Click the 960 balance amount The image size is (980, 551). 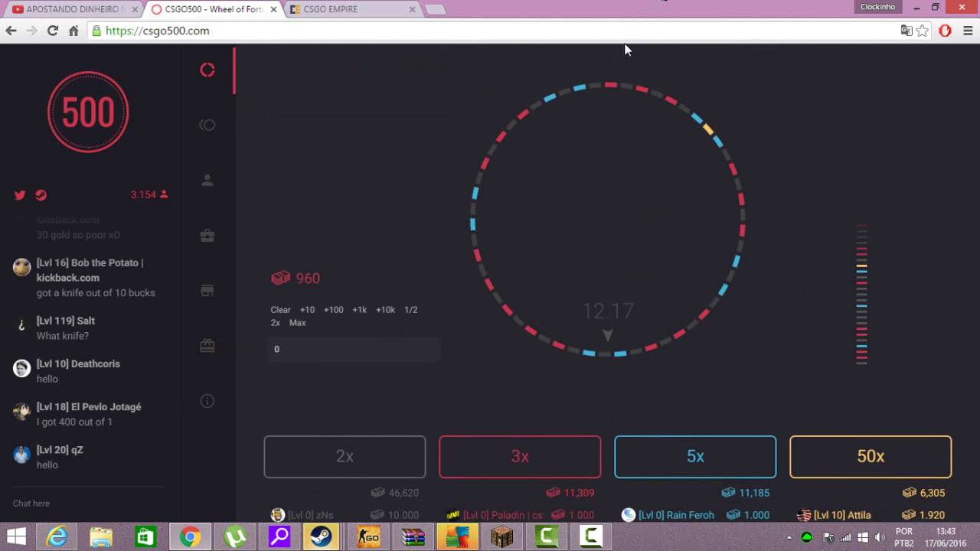pos(308,279)
